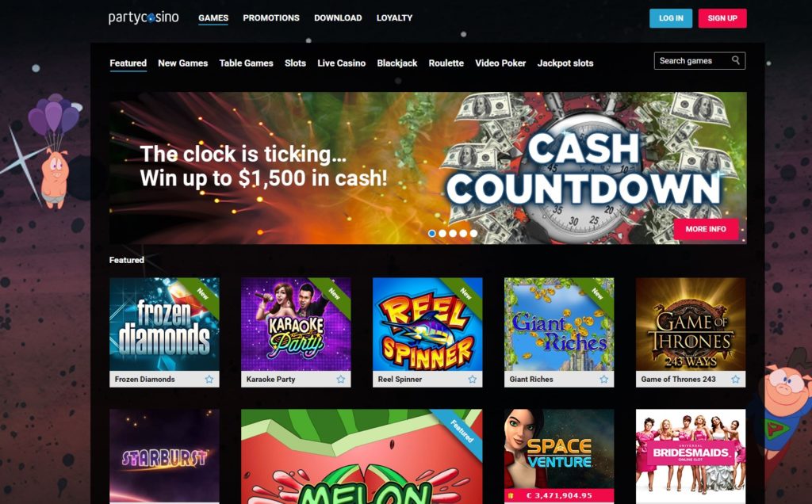
Task: Select the first banner carousel dot
Action: pos(432,233)
